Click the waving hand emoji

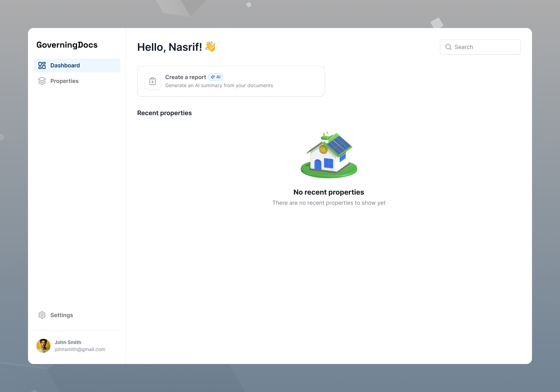point(210,47)
